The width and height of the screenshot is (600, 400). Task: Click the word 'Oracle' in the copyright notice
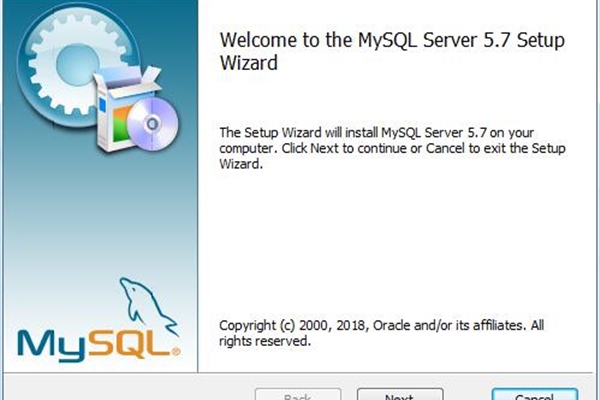point(391,325)
